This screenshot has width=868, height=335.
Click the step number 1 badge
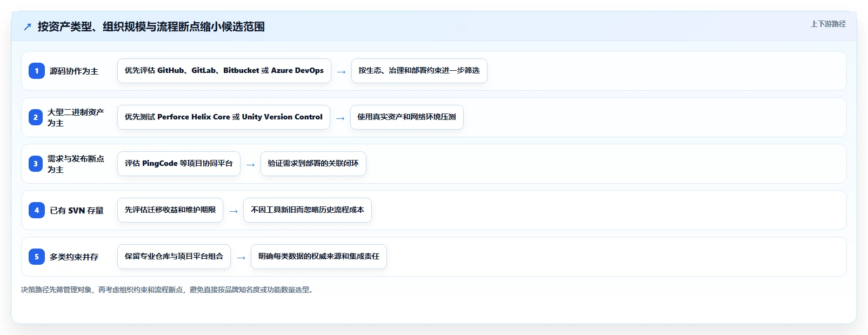click(37, 71)
